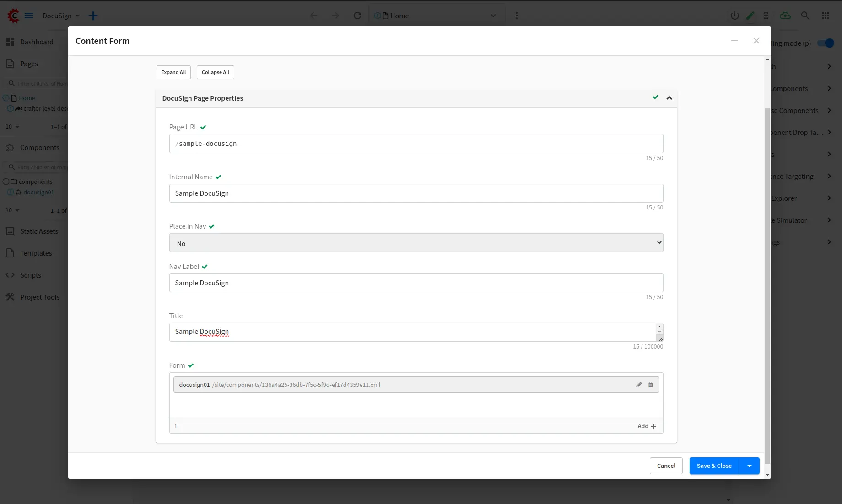
Task: Click the Expand All button
Action: (173, 72)
